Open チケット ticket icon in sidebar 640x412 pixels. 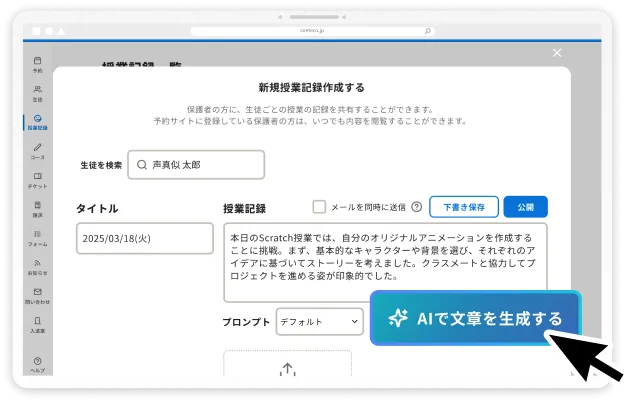[x=38, y=176]
